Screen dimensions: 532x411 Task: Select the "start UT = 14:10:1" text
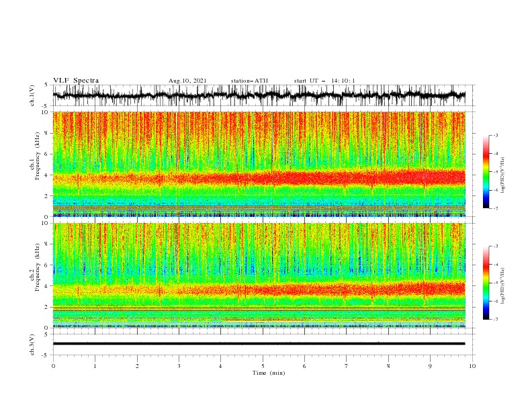click(x=324, y=81)
